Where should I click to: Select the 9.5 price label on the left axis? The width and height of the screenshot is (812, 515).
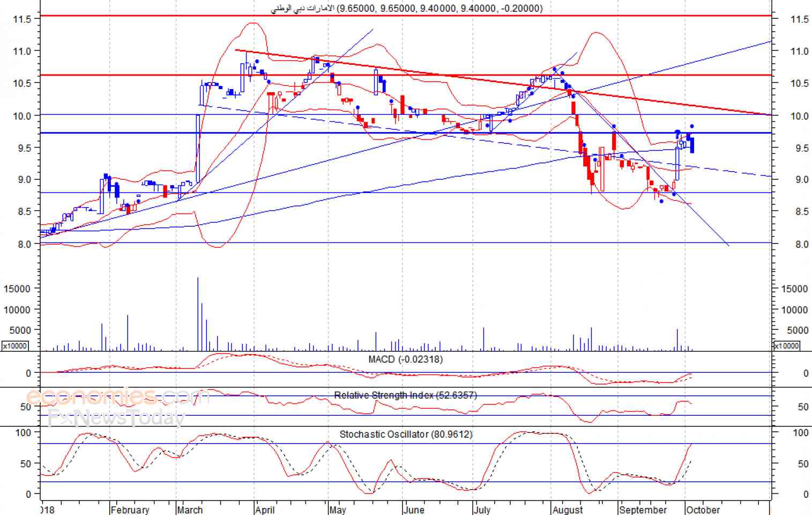(x=25, y=148)
